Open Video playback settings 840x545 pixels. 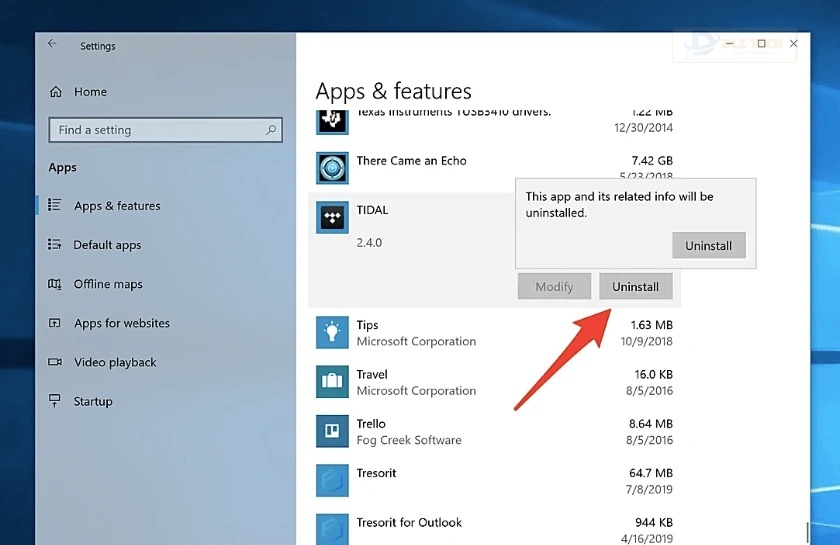pyautogui.click(x=115, y=362)
